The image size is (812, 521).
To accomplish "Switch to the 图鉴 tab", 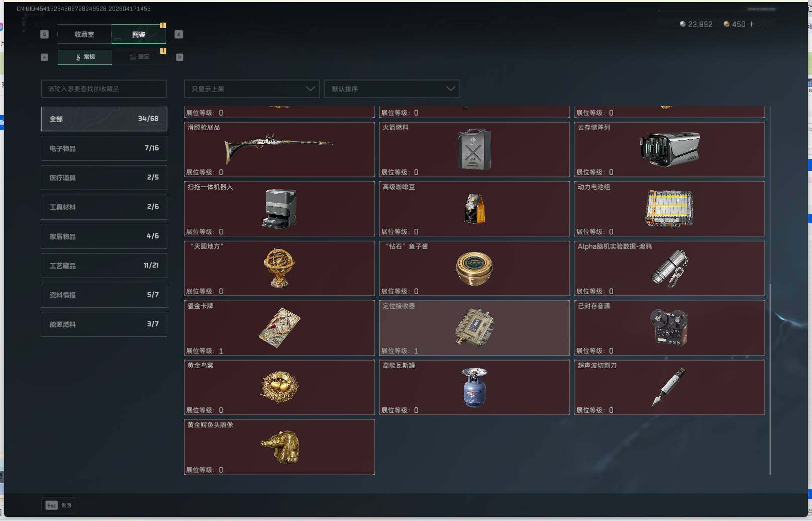I will (x=139, y=34).
